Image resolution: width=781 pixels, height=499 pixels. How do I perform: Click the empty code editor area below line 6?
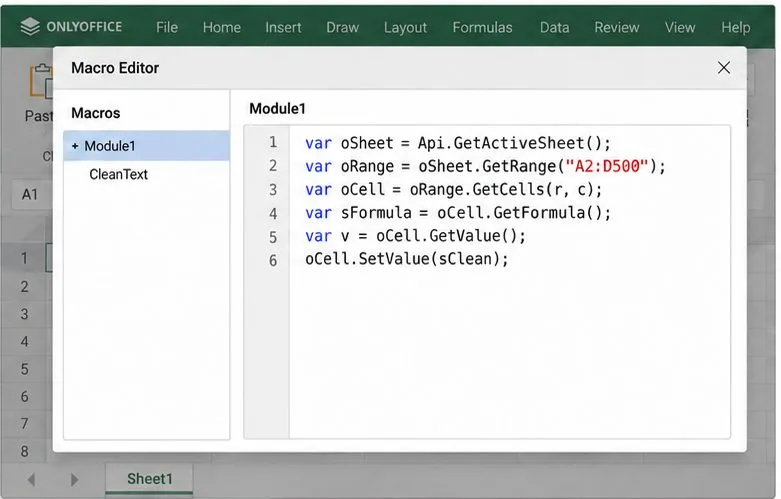click(509, 354)
